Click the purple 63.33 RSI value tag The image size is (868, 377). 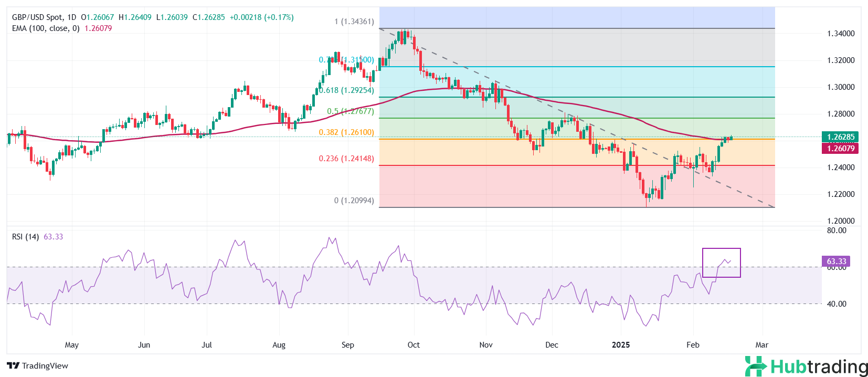click(x=836, y=261)
